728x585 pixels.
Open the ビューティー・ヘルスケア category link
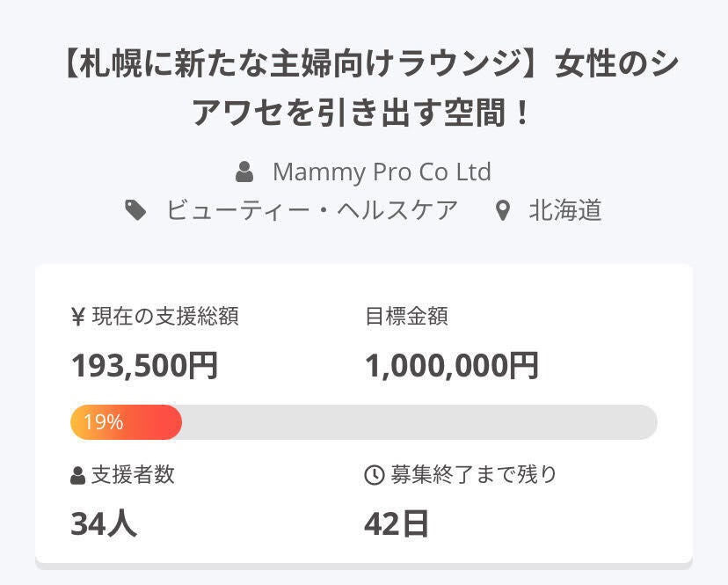tap(312, 211)
